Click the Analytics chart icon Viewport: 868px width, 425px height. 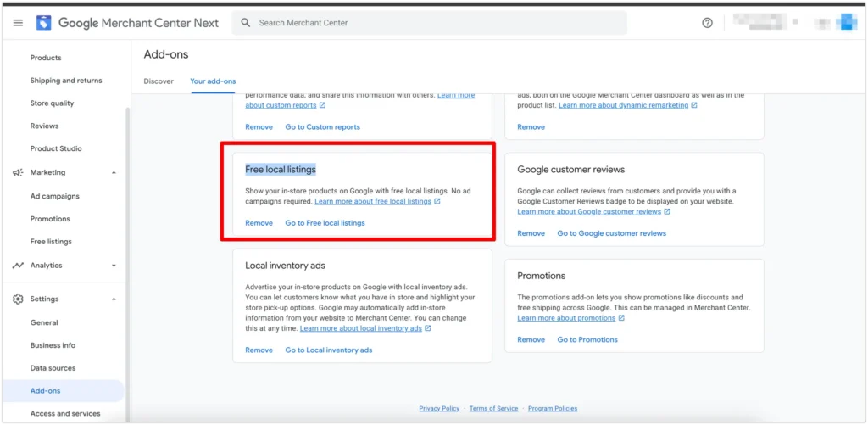[18, 266]
